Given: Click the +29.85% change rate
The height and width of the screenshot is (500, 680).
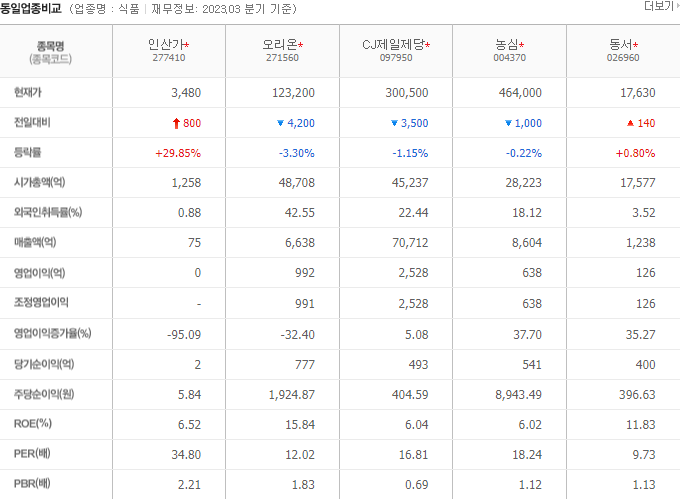Looking at the screenshot, I should [x=178, y=154].
